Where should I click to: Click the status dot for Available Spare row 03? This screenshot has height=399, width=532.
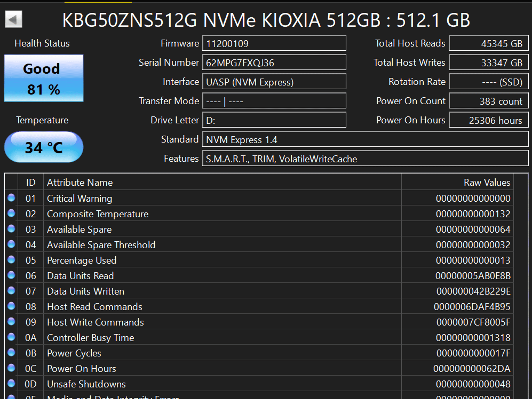coord(11,229)
